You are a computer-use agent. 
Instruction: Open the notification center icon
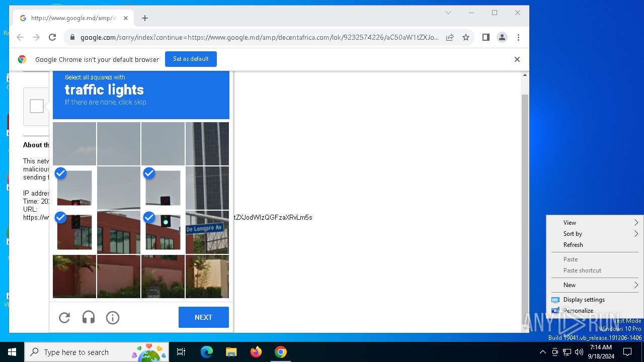[627, 352]
